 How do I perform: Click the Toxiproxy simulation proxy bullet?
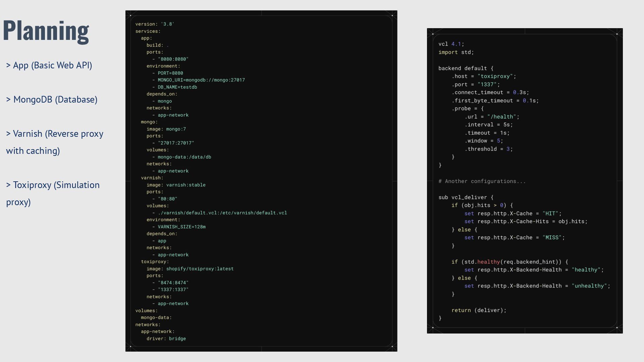pyautogui.click(x=53, y=193)
